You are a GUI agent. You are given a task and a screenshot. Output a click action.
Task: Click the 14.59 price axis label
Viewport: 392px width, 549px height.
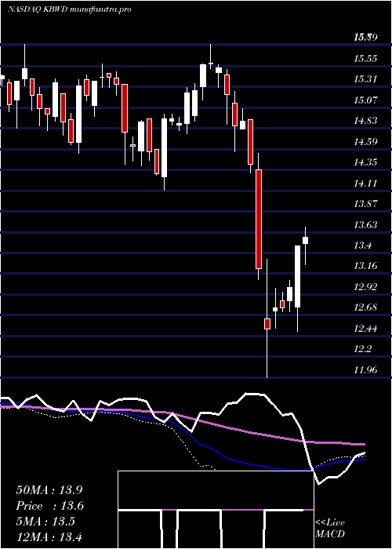[x=365, y=142]
